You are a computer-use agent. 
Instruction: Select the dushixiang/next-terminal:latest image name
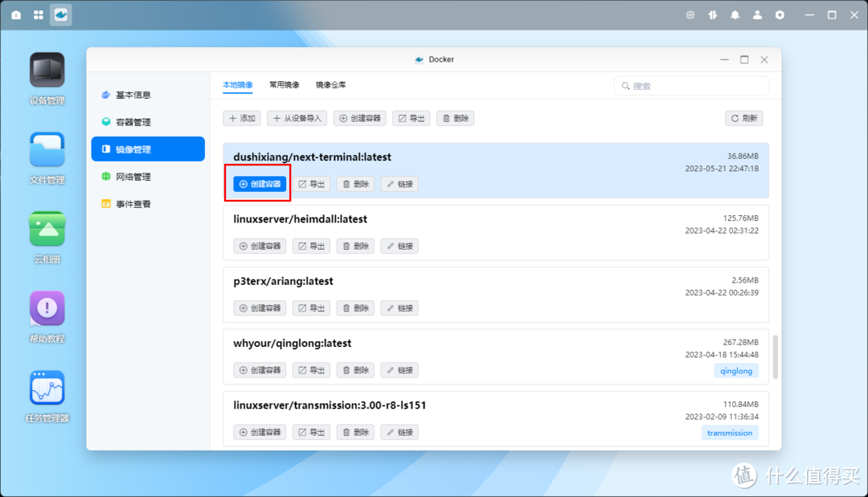coord(312,157)
